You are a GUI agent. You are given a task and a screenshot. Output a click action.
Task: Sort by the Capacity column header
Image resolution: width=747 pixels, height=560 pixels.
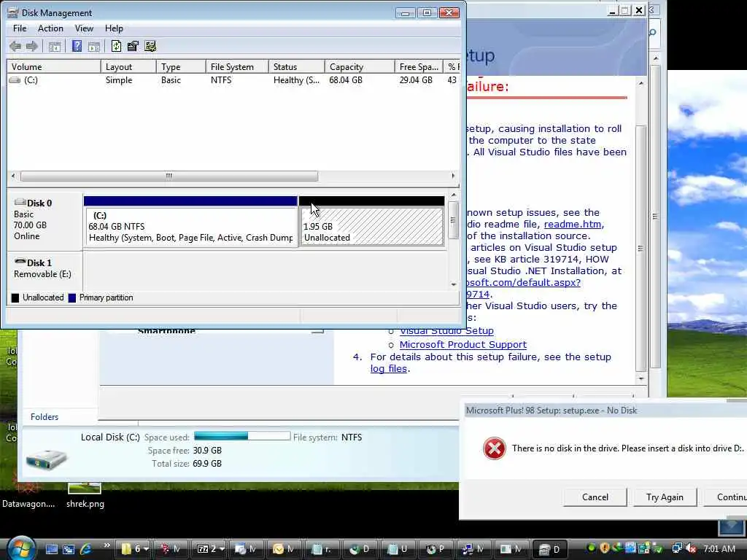(x=360, y=66)
